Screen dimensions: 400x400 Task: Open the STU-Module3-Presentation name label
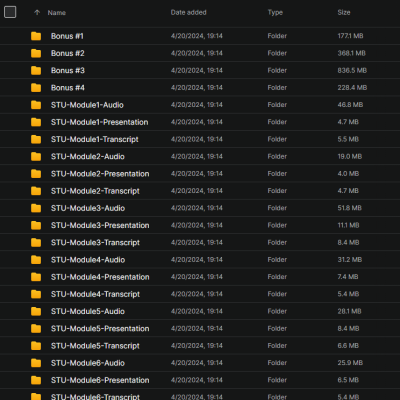100,225
